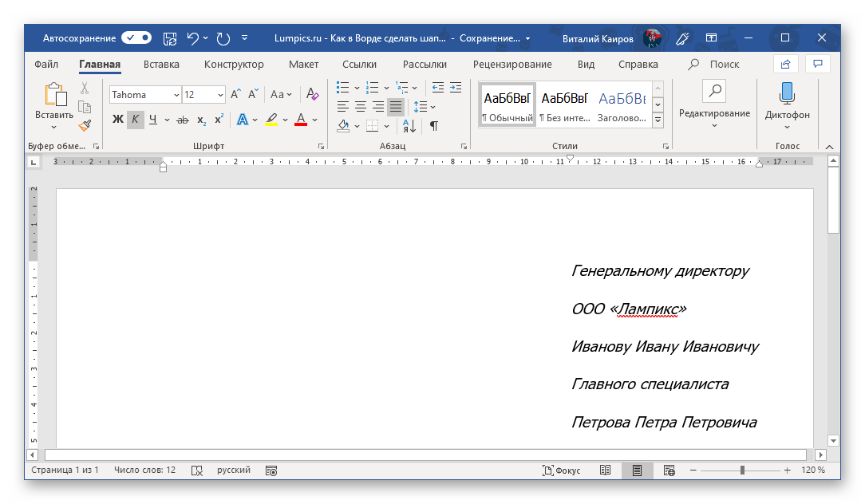Sort text using the A-Я sort icon
Viewport: 865px width, 504px height.
(x=409, y=125)
